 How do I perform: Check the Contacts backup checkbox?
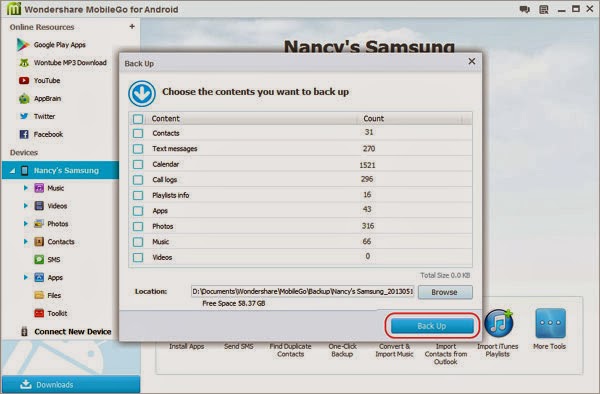(x=138, y=133)
